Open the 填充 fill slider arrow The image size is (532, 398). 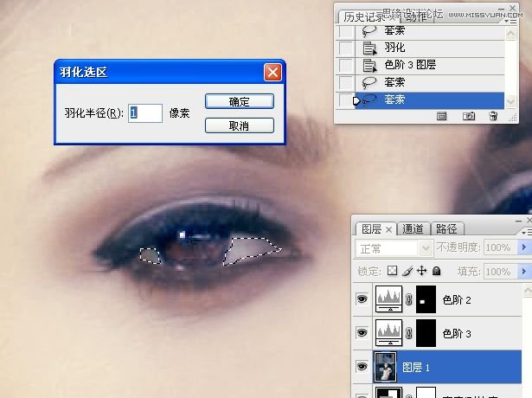[x=524, y=272]
